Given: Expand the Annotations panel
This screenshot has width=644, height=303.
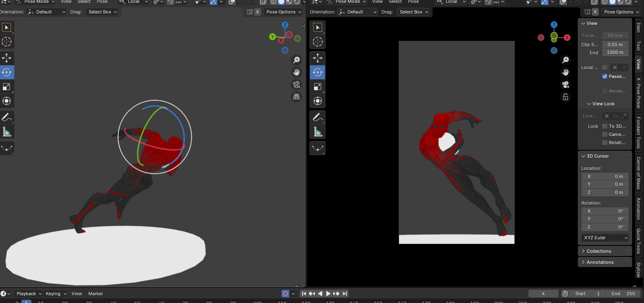Looking at the screenshot, I should 600,262.
